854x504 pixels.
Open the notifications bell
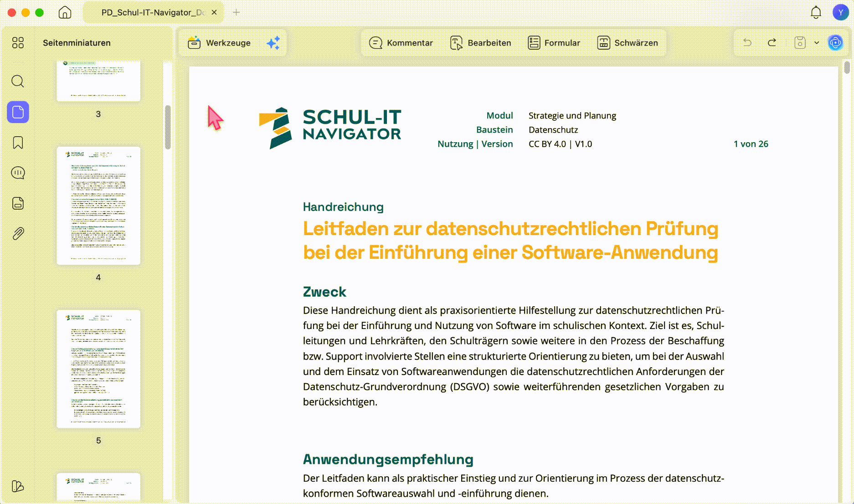(816, 12)
